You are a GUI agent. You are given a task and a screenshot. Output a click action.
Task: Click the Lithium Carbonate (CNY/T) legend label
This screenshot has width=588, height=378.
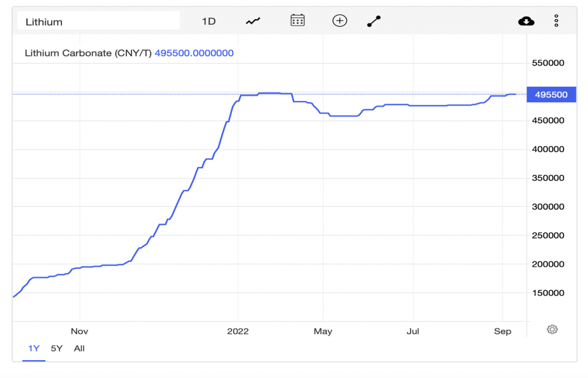[x=88, y=53]
